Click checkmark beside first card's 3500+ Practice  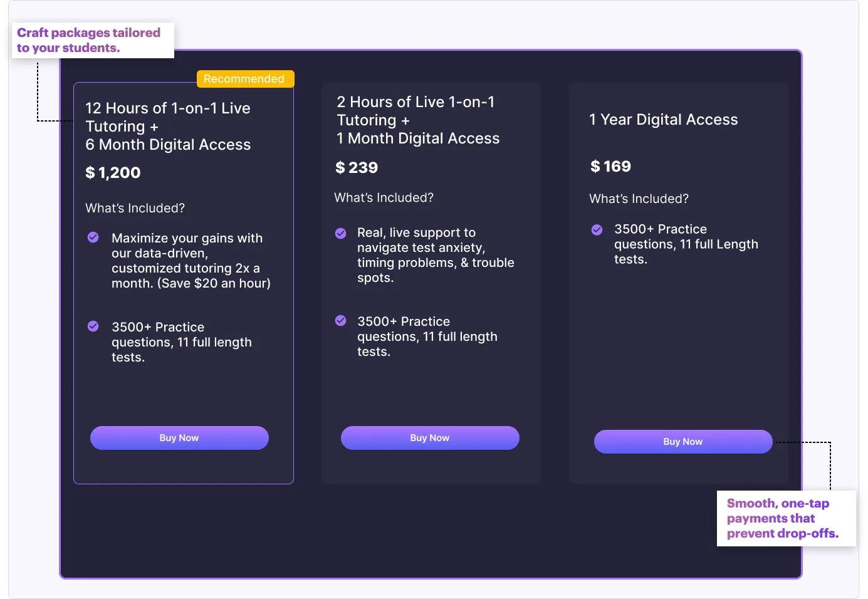tap(93, 326)
